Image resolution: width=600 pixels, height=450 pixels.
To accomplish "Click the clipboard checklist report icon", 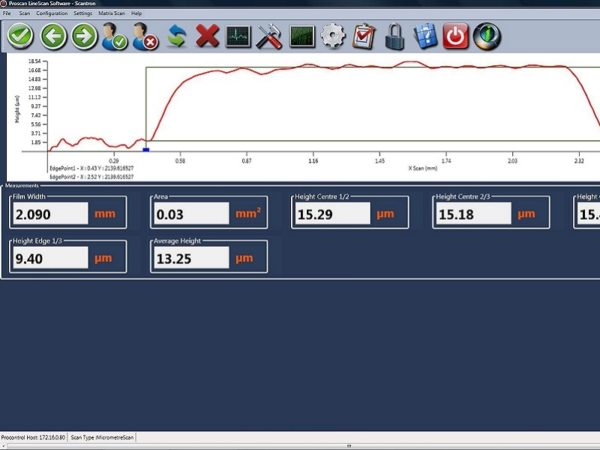I will (x=363, y=37).
